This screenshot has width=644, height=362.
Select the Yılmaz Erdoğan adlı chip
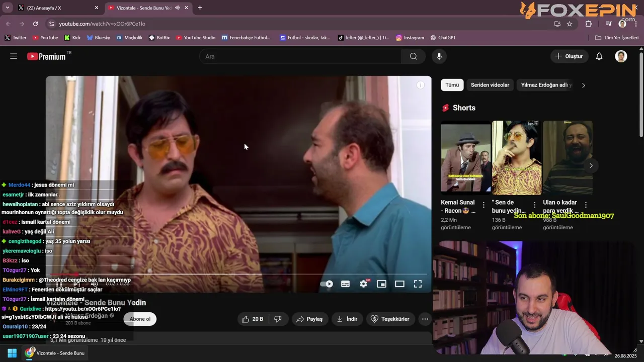pos(546,85)
